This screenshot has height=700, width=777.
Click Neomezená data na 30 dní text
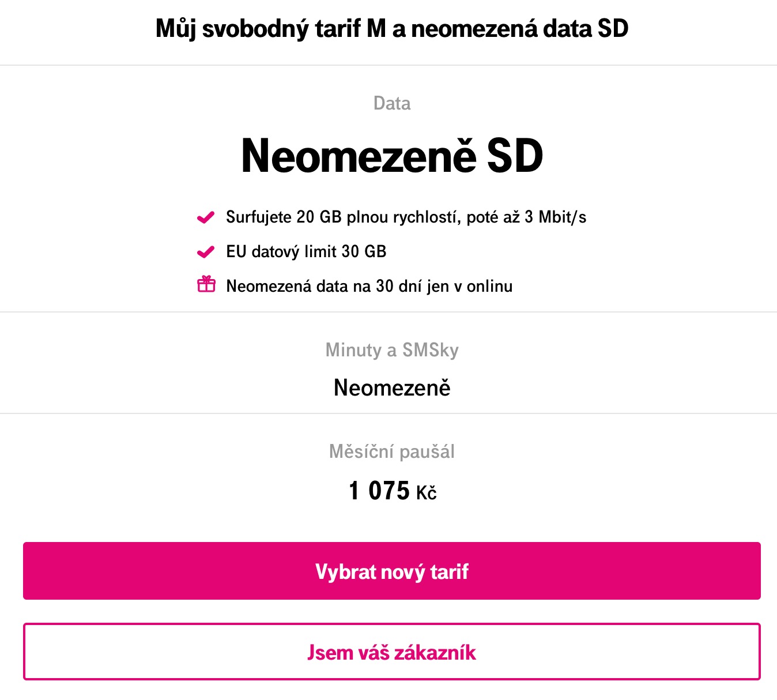(369, 287)
